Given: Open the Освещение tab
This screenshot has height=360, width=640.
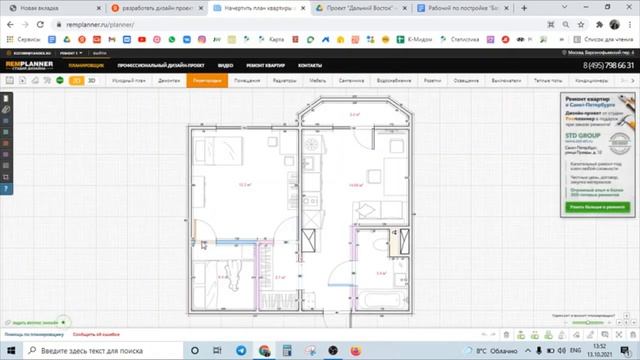Looking at the screenshot, I should pos(466,81).
